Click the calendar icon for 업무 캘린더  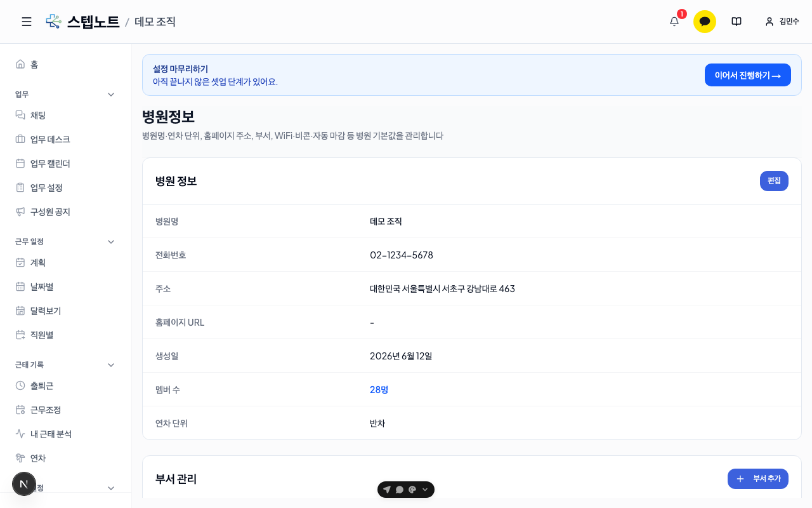tap(20, 163)
